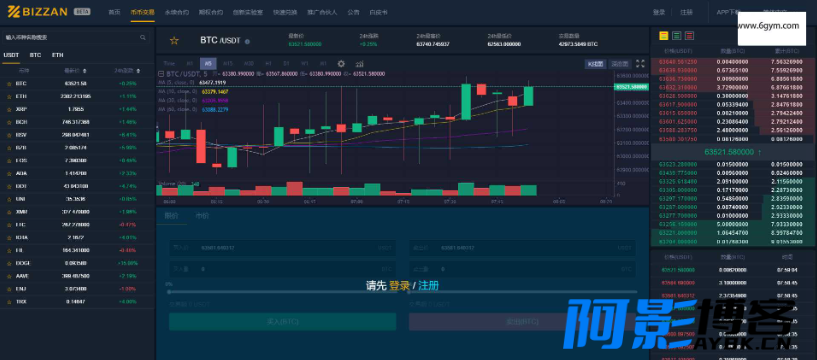
Task: Switch chart to depth view (深度图)
Action: (620, 64)
